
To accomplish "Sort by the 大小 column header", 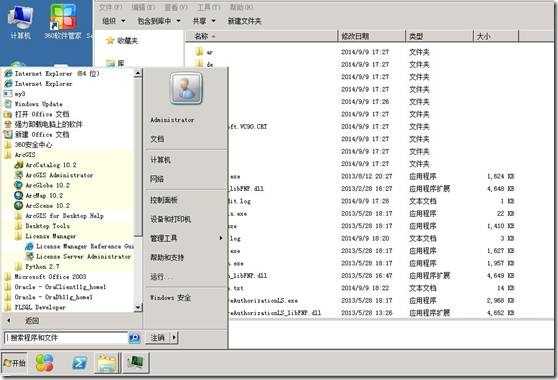I will click(x=496, y=36).
